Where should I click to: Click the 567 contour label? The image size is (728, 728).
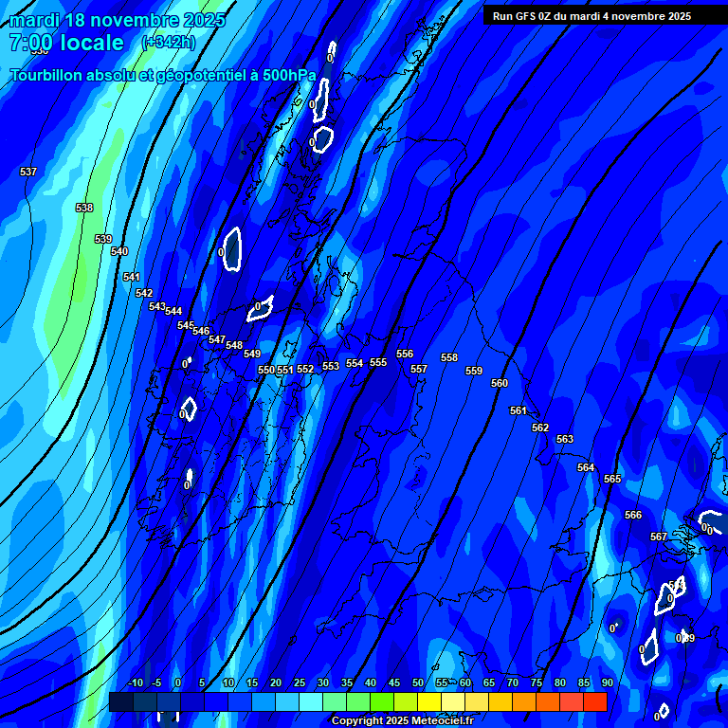[x=658, y=537]
